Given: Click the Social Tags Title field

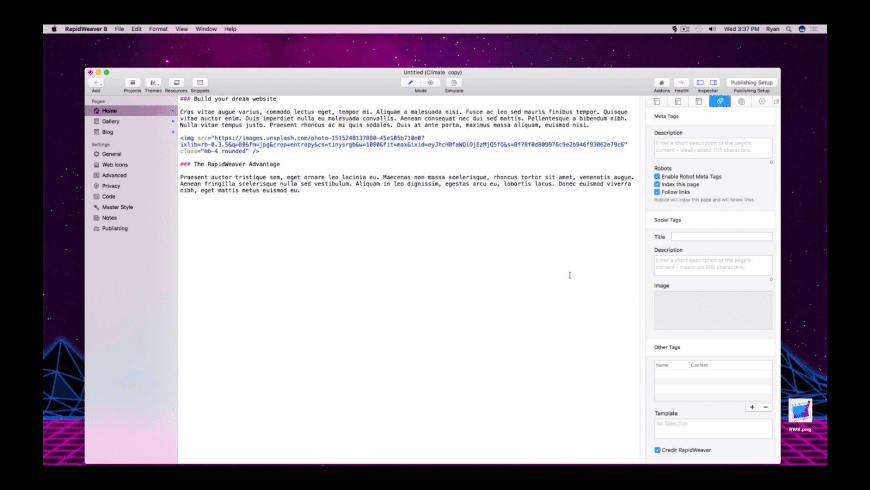Looking at the screenshot, I should (721, 237).
